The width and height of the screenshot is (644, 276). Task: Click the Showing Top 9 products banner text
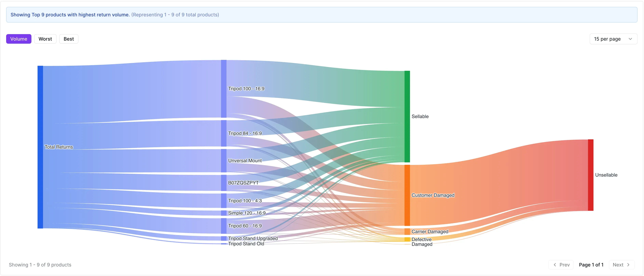pos(70,15)
